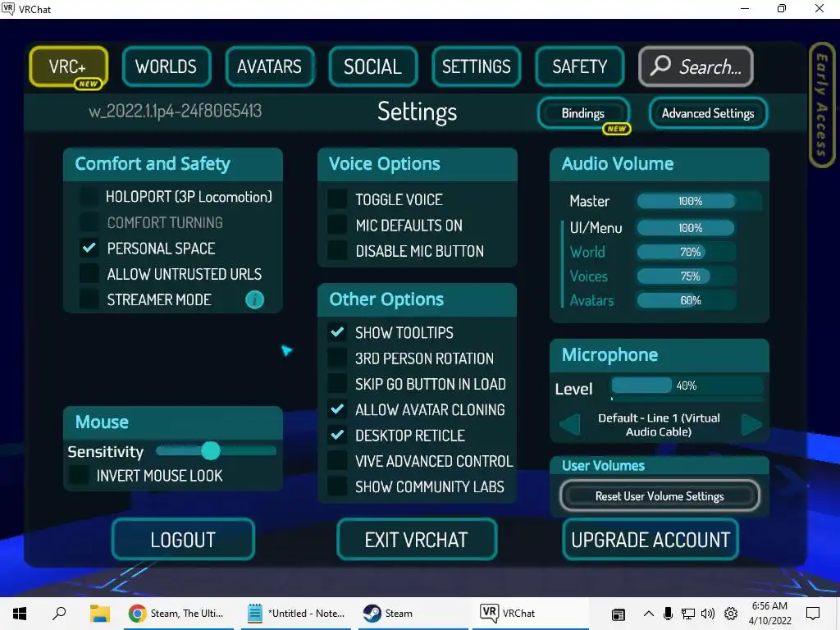Enable Holoport 3P Locomotion
Screen dimensions: 840x630
[89, 197]
